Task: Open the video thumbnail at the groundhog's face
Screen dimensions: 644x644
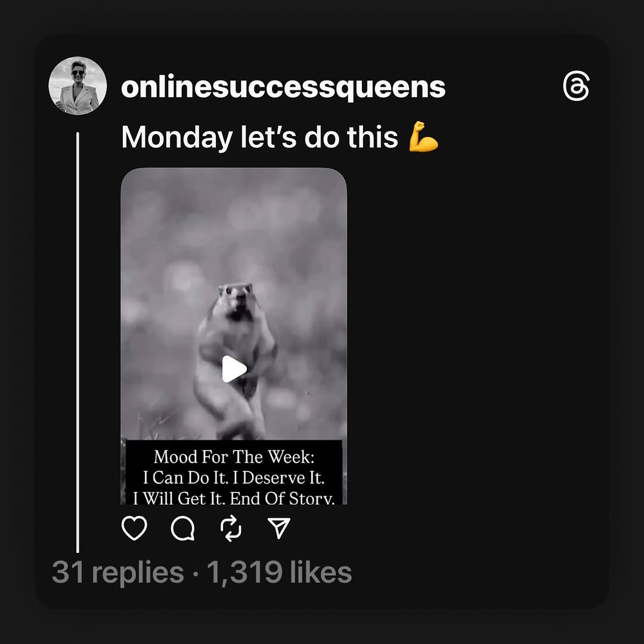Action: [236, 299]
